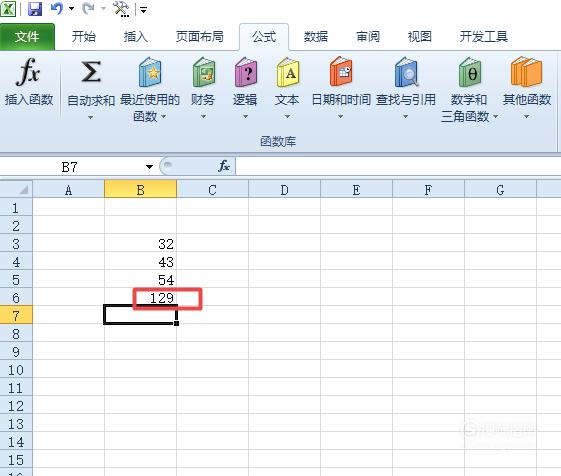This screenshot has width=561, height=476.
Task: Click the Name Box showing B7
Action: (70, 167)
